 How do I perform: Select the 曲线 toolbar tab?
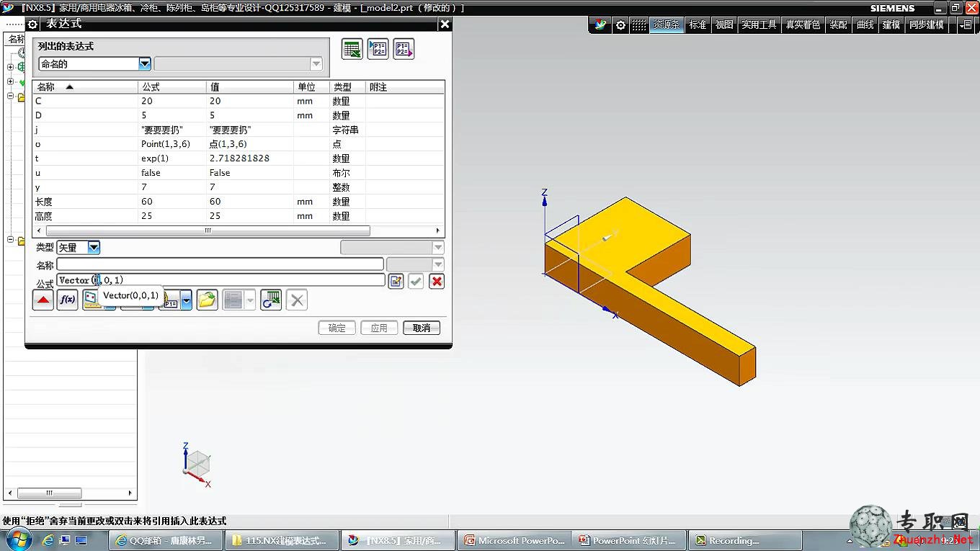click(865, 24)
